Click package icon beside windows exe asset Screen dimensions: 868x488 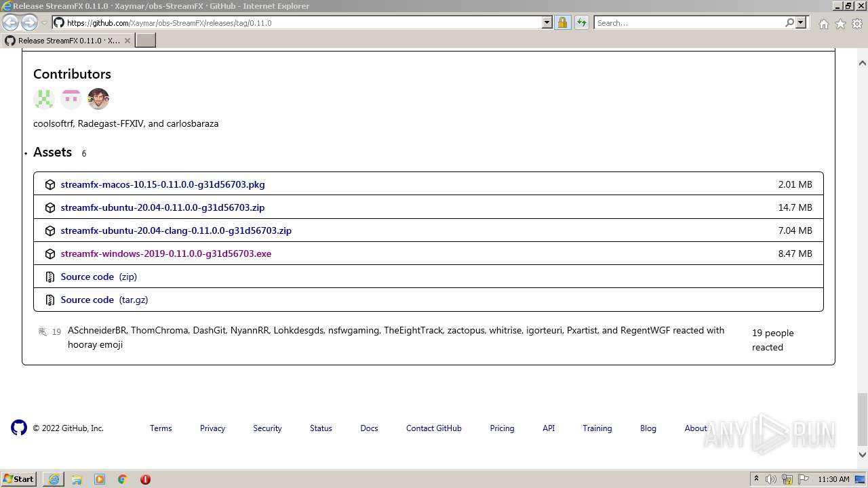pos(50,253)
